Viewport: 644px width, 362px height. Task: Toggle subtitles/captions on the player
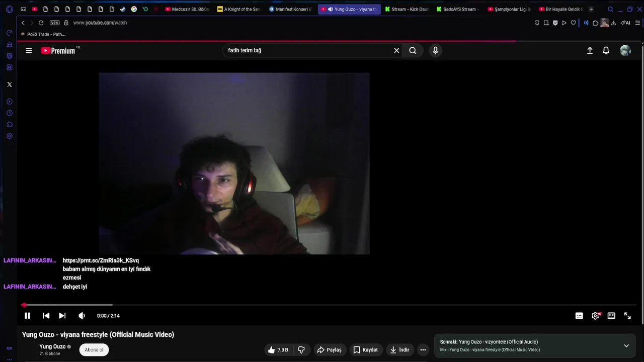point(579,316)
